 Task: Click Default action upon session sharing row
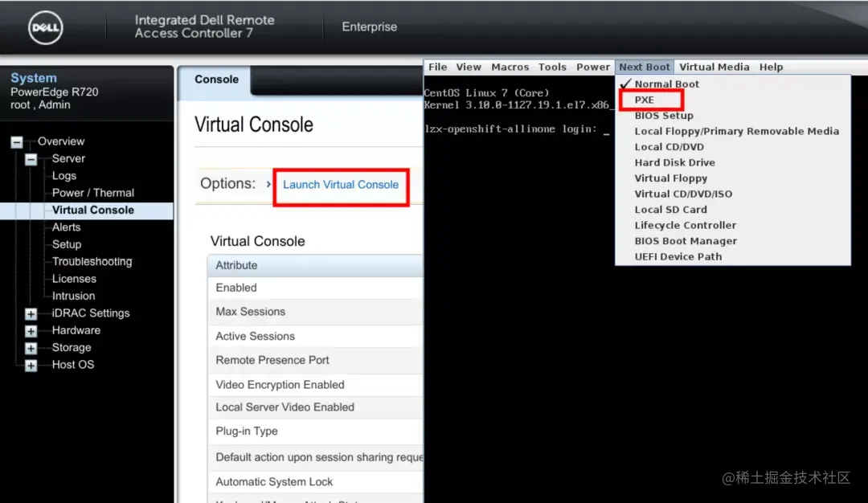point(316,457)
